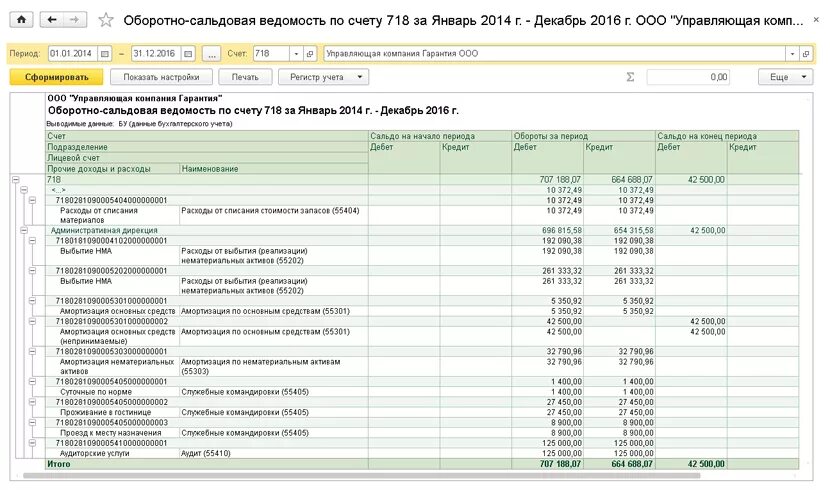830x490 pixels.
Task: Open the Еще menu
Action: [785, 77]
